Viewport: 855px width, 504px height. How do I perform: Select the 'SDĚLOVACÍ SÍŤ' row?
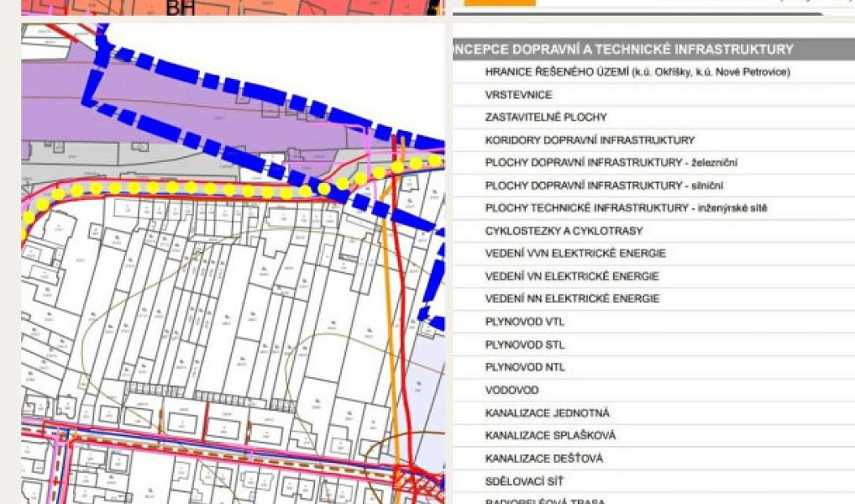coord(653,481)
